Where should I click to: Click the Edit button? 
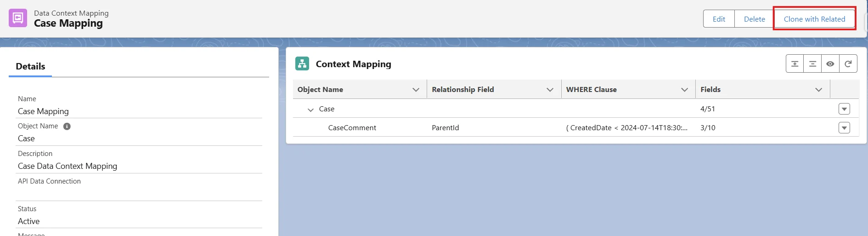[x=719, y=19]
